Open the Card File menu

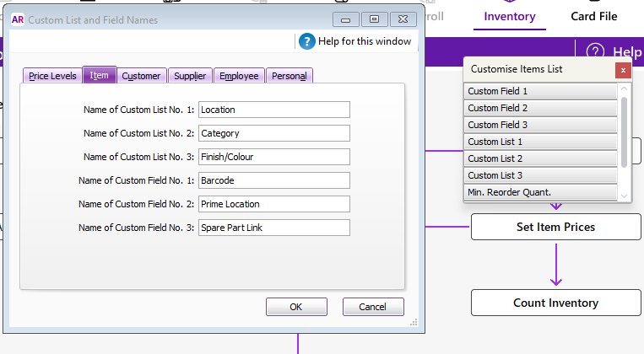593,16
